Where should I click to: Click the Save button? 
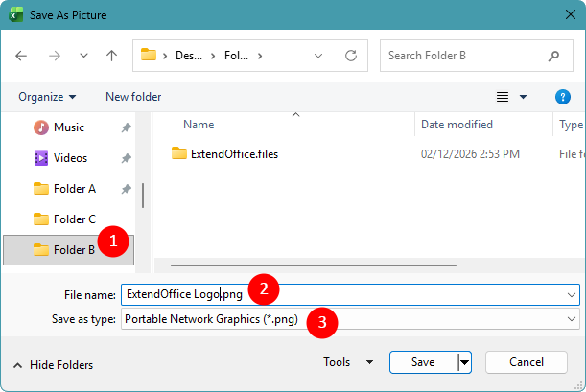coord(423,362)
